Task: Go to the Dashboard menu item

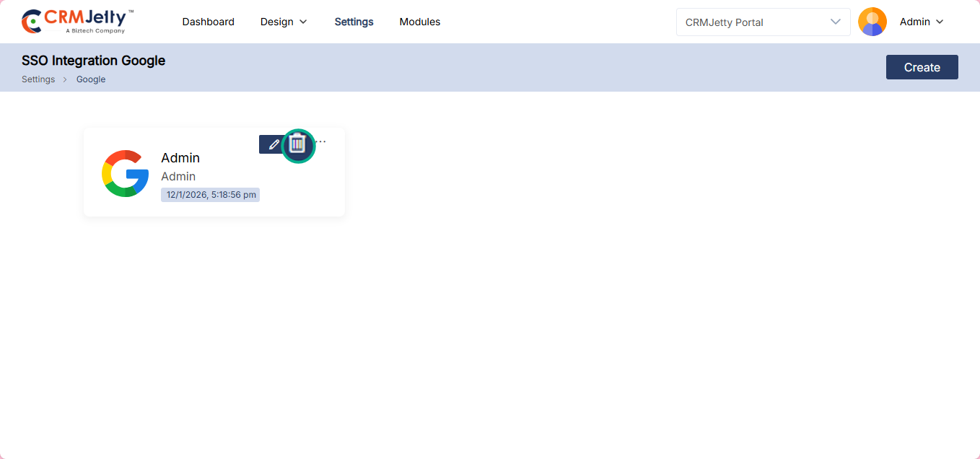Action: tap(208, 22)
